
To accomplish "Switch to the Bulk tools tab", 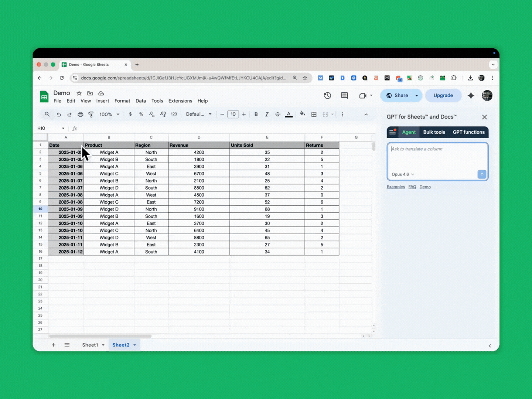I will tap(434, 132).
